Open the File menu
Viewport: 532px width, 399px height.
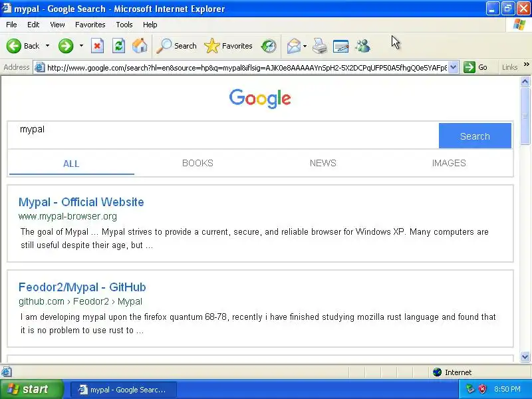click(11, 25)
